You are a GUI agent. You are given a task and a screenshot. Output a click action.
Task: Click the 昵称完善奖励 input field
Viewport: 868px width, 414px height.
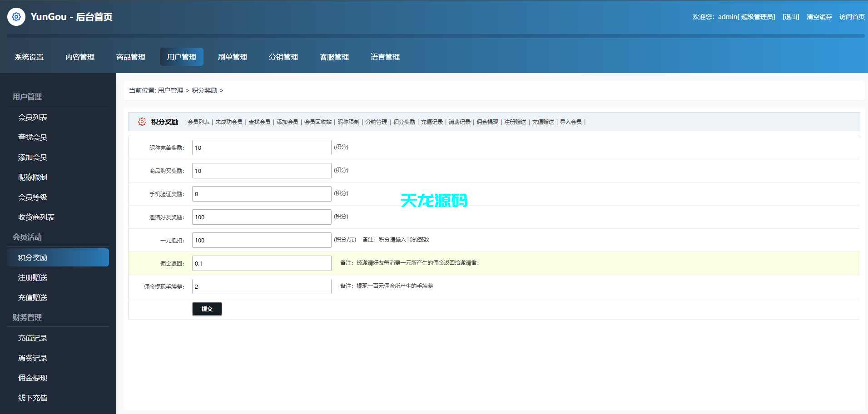pyautogui.click(x=261, y=147)
